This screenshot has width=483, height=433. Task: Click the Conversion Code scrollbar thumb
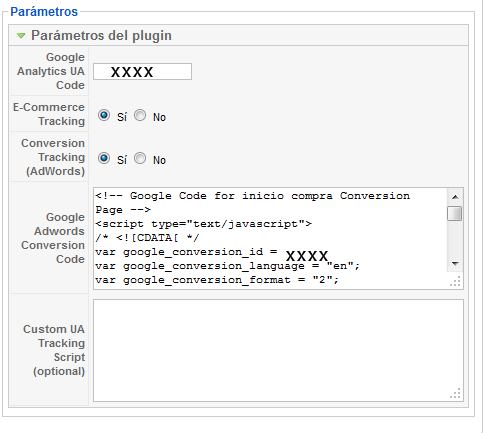[455, 214]
